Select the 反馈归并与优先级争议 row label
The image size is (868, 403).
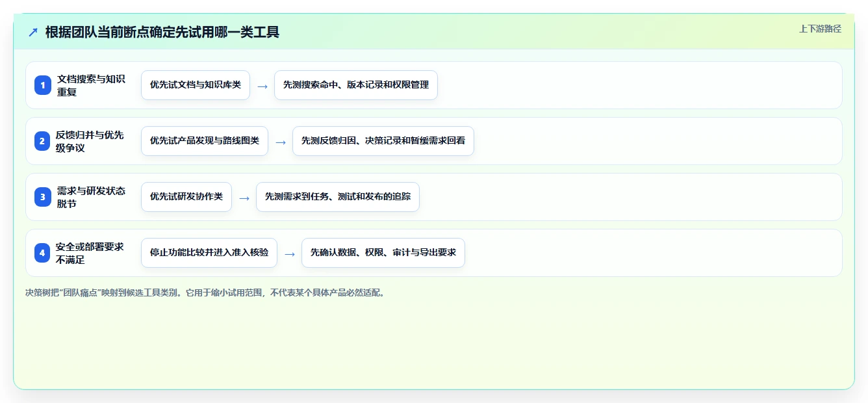91,141
